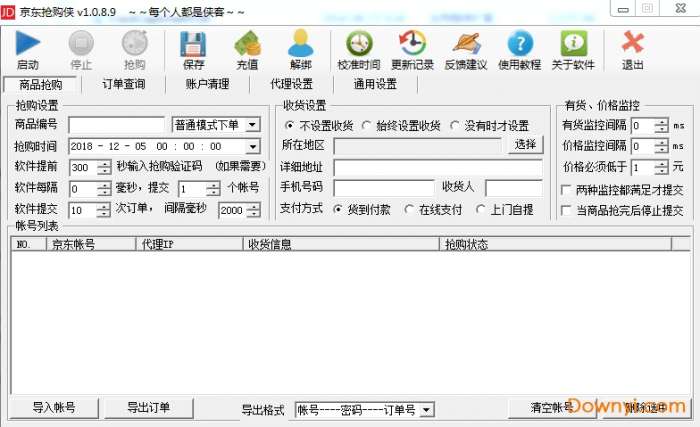Viewport: 700px width, 427px height.
Task: Click the 导入帐号 button
Action: tap(54, 407)
